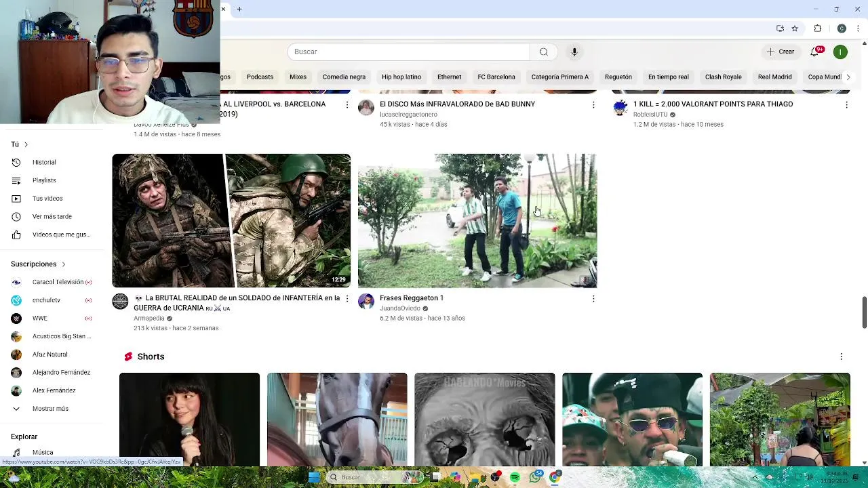Click the Crear button
The height and width of the screenshot is (488, 868).
coord(781,52)
